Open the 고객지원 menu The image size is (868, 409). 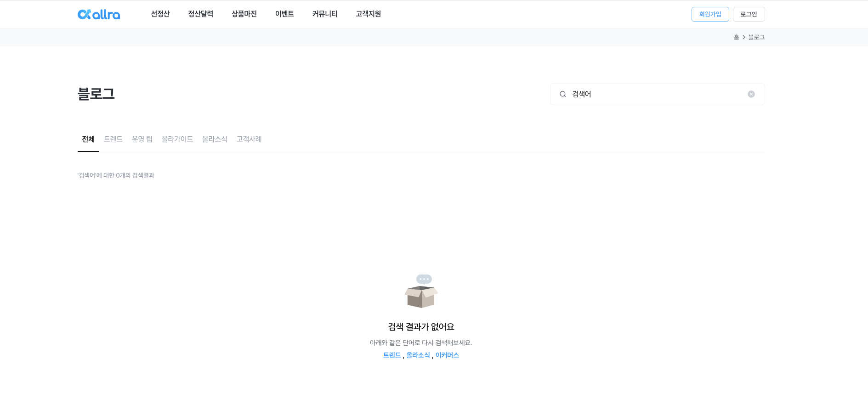coord(369,14)
